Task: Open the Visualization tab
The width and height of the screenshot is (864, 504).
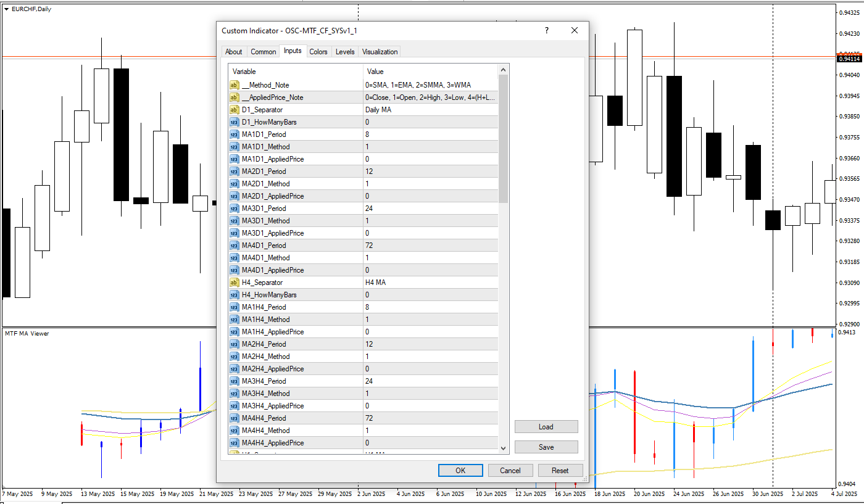Action: (x=380, y=52)
